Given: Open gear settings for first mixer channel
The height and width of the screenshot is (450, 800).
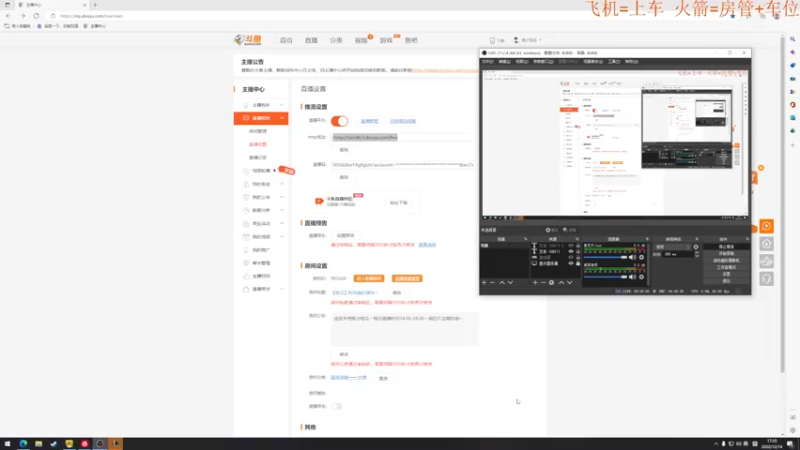Looking at the screenshot, I should 641,257.
